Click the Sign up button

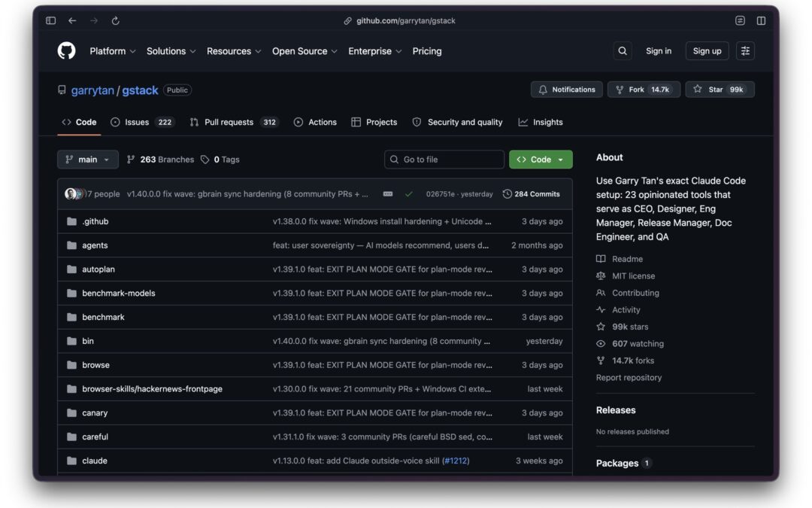click(707, 51)
